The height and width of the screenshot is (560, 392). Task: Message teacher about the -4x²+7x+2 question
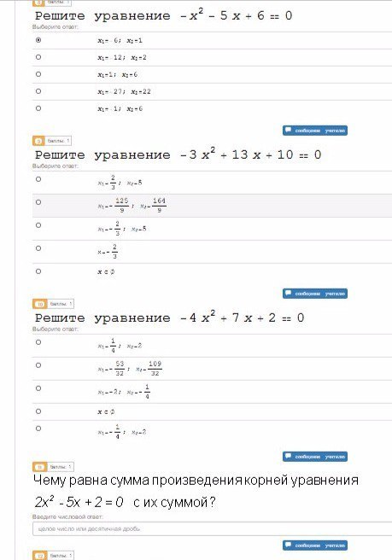point(315,457)
